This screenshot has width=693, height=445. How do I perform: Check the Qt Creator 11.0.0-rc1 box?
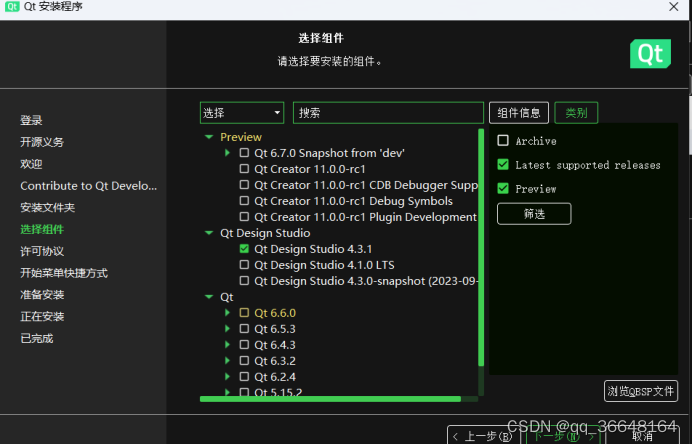(x=244, y=169)
